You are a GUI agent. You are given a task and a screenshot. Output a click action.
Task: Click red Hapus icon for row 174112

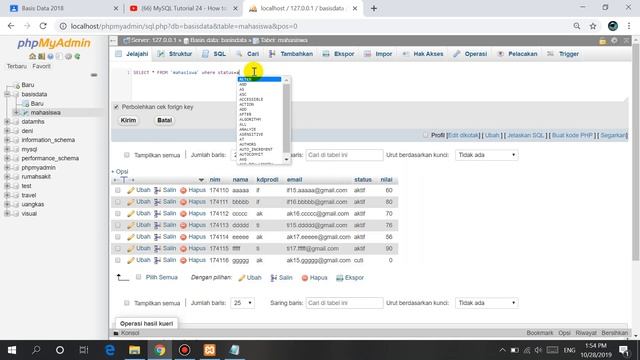tap(183, 213)
